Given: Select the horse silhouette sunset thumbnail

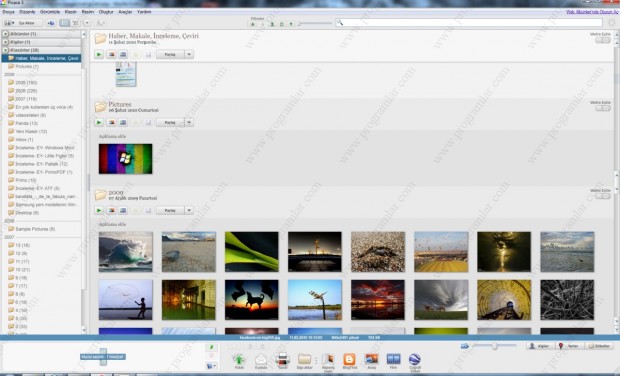Looking at the screenshot, I should click(x=251, y=300).
